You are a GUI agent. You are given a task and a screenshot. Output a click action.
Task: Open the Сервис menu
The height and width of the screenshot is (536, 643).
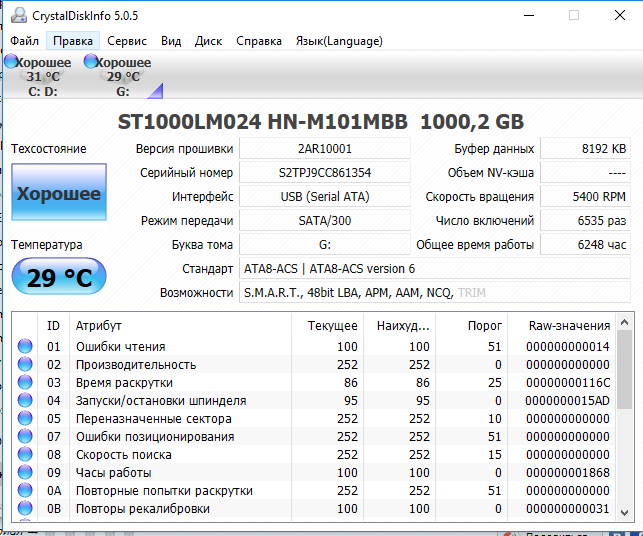click(127, 41)
